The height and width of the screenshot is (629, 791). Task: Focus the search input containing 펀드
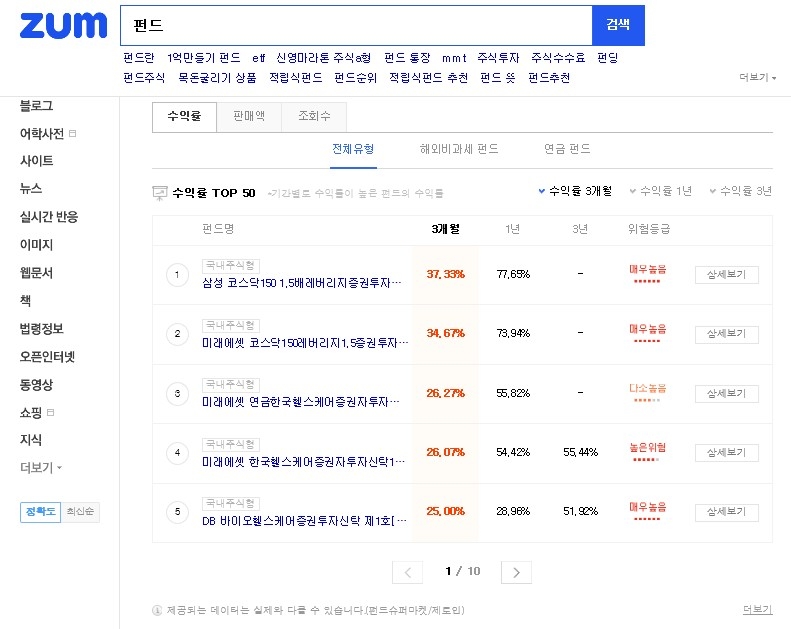coord(356,25)
